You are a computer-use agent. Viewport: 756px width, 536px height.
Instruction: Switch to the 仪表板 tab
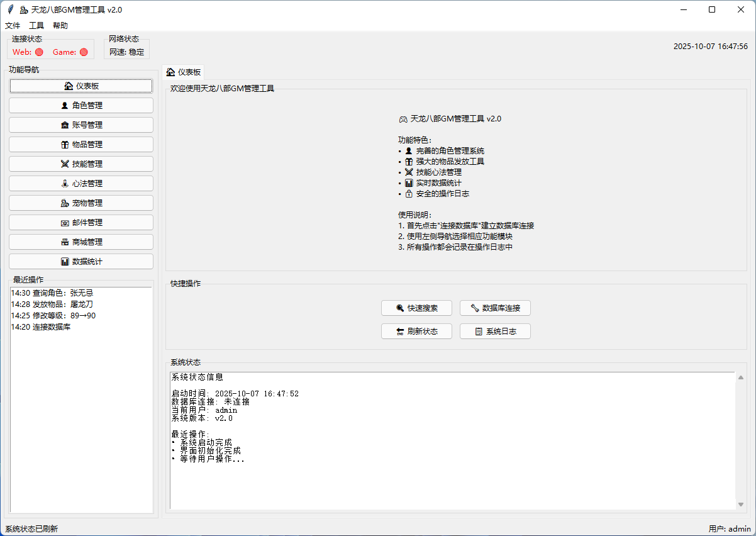coord(184,72)
